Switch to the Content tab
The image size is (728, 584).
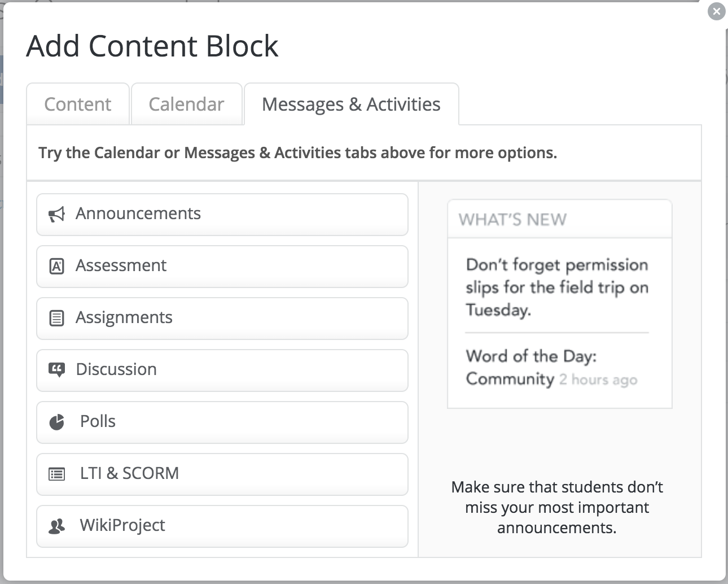coord(78,104)
